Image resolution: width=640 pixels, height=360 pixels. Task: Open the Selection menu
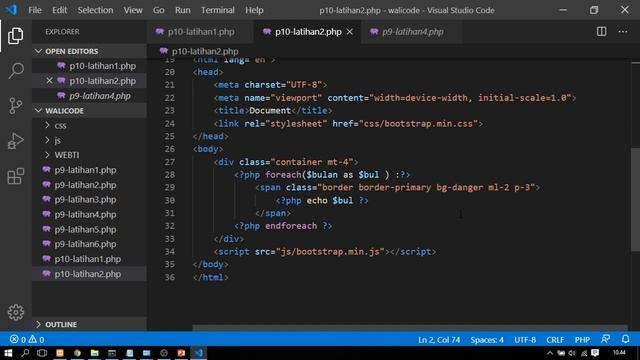[96, 10]
